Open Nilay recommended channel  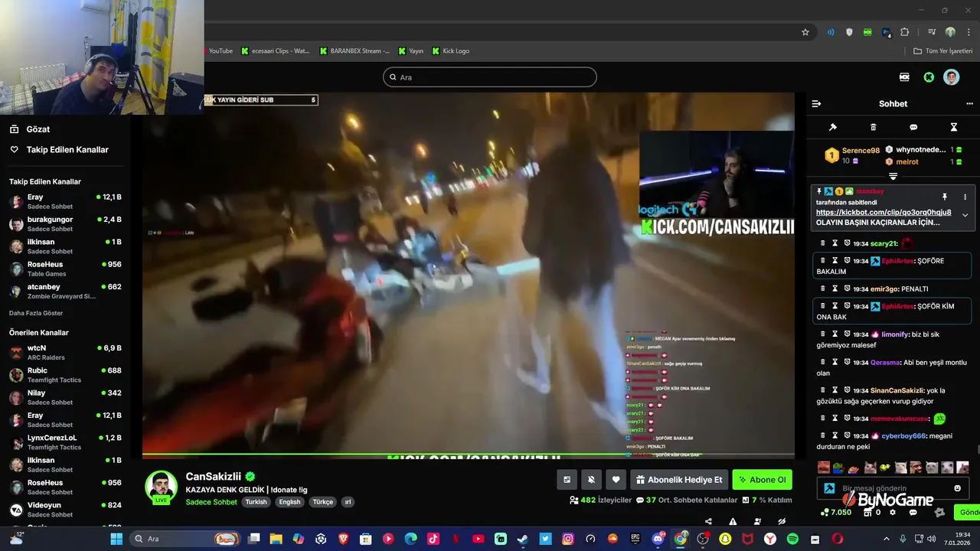[x=65, y=397]
